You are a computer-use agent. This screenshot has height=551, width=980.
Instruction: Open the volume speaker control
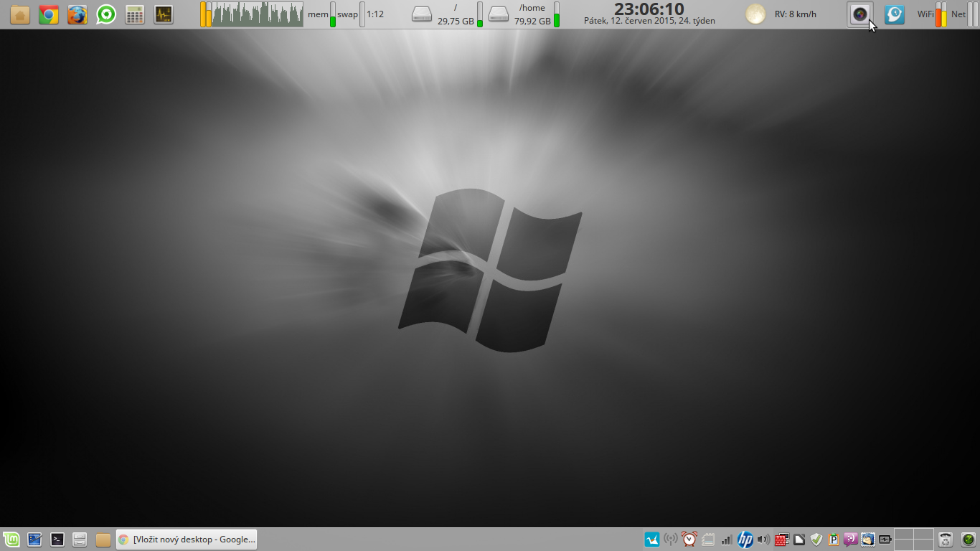pos(763,540)
